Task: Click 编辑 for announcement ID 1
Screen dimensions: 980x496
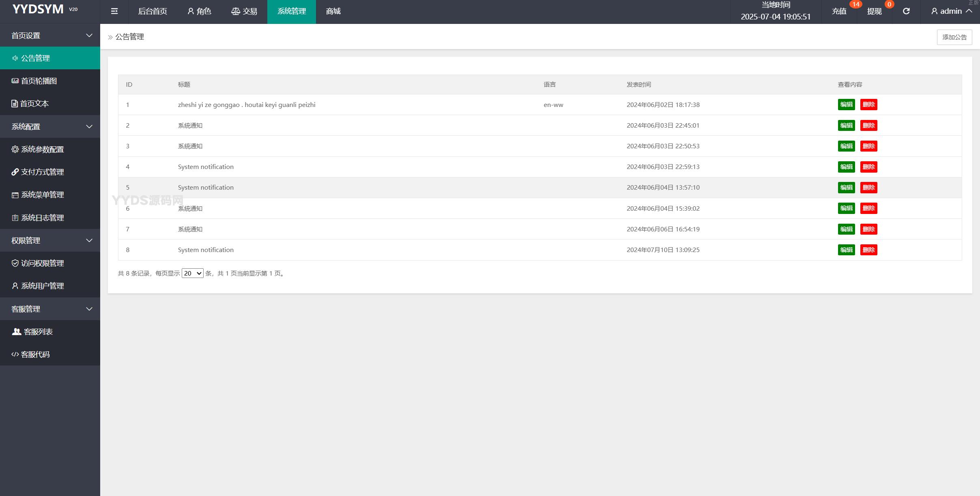Action: pyautogui.click(x=846, y=105)
